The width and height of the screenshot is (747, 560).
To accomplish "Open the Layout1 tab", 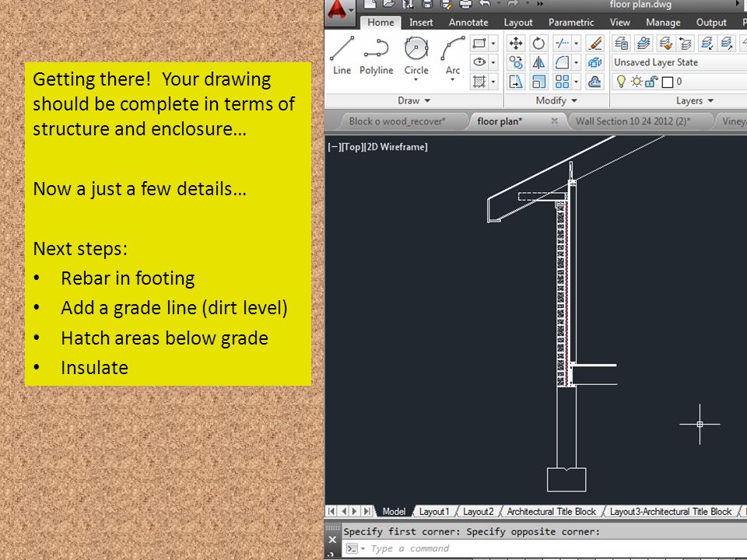I will coord(434,512).
